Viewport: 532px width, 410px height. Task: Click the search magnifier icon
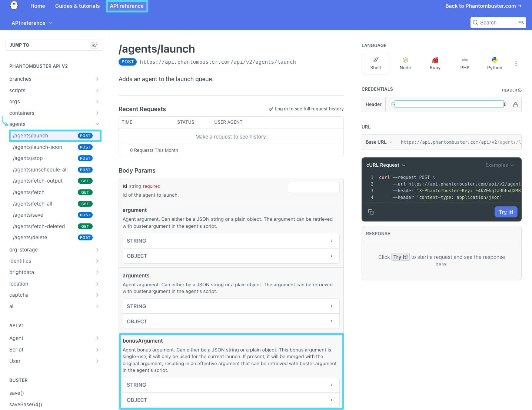tap(475, 23)
